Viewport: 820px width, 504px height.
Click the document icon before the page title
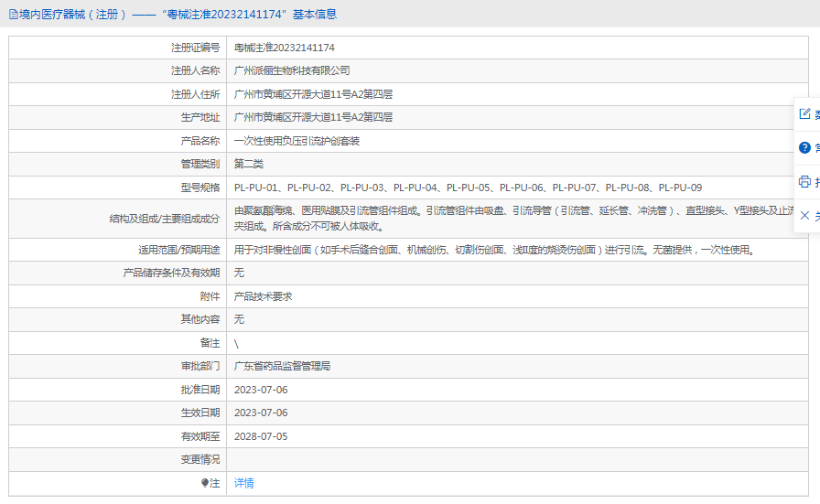pos(13,14)
